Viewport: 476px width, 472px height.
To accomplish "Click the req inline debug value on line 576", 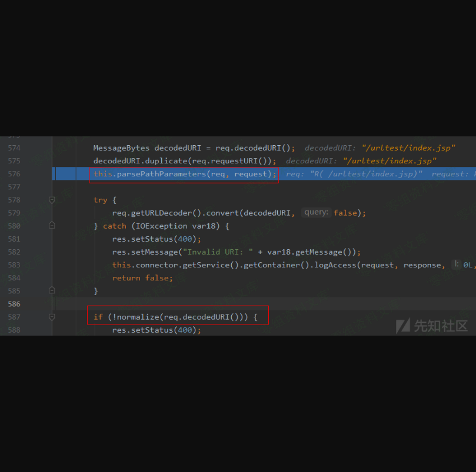I will [x=354, y=174].
